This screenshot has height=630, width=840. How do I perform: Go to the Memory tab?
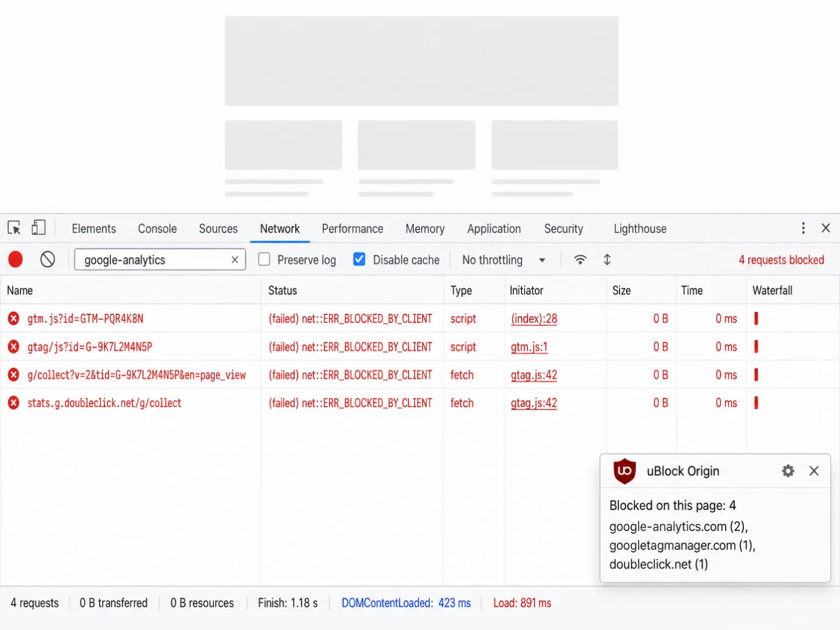425,229
